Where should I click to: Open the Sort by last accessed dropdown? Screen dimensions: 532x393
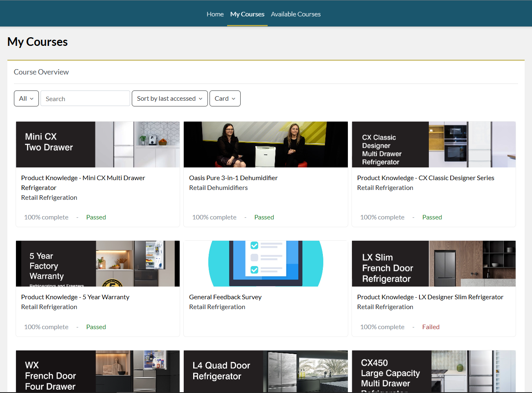tap(169, 98)
